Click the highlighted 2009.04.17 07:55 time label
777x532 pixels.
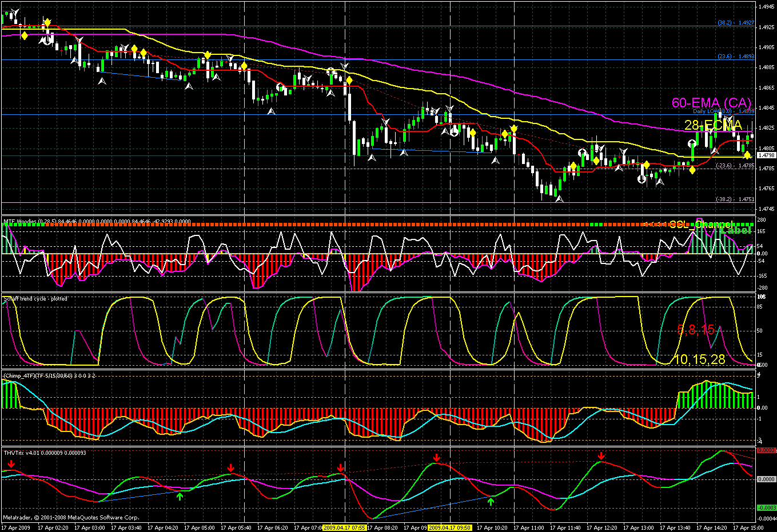pyautogui.click(x=344, y=528)
